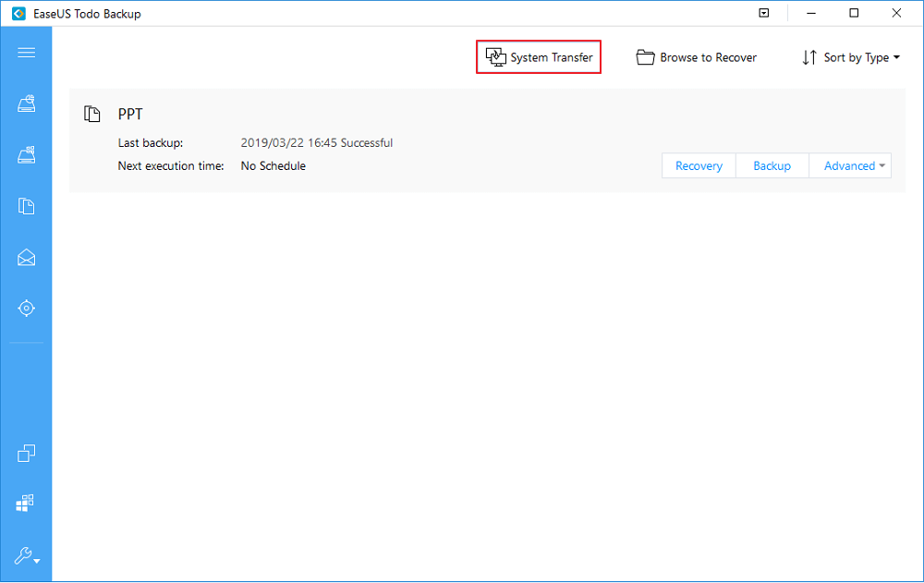Open the Smart Backup target icon
The width and height of the screenshot is (924, 583).
pos(26,308)
